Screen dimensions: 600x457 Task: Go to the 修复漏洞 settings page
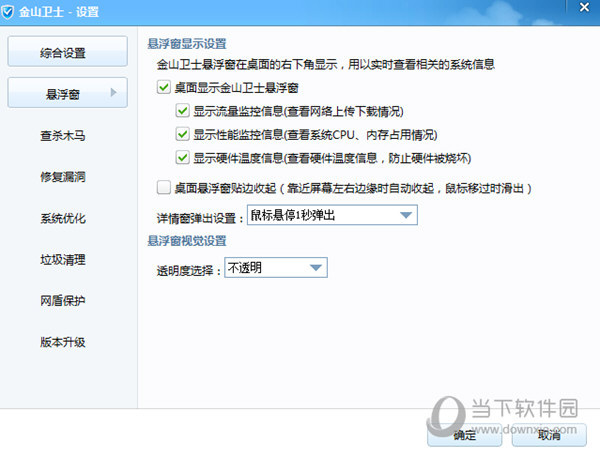coord(62,177)
